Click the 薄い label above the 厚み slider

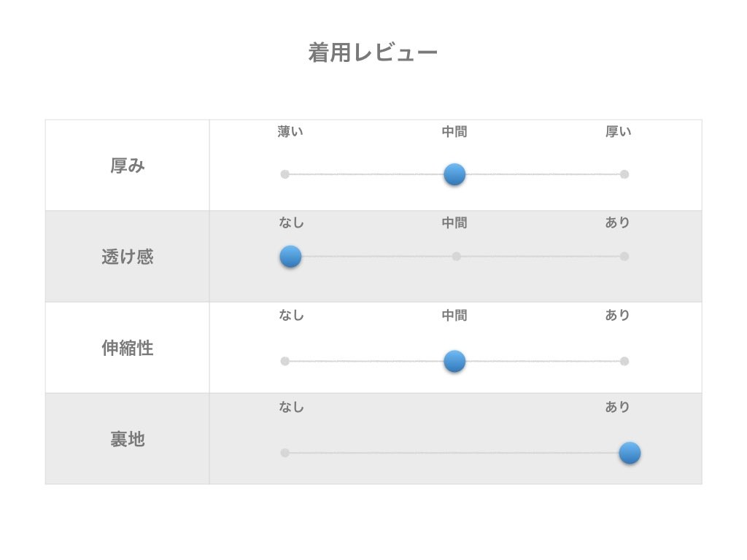coord(290,132)
